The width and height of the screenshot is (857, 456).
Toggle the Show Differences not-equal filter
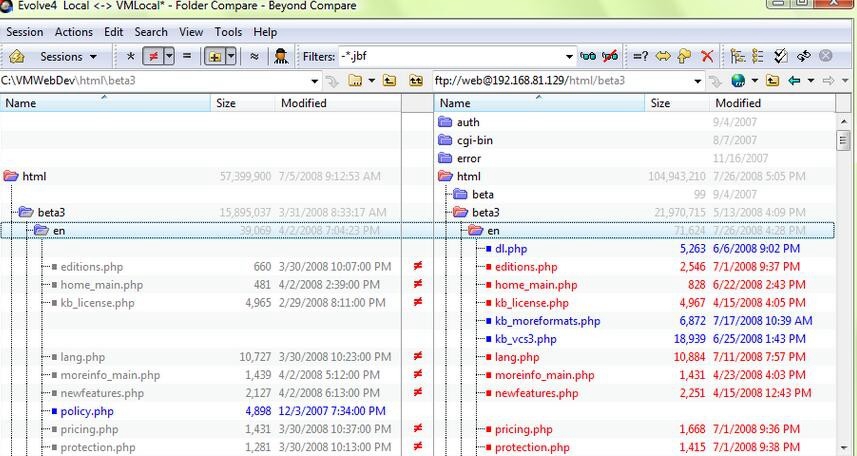click(154, 56)
